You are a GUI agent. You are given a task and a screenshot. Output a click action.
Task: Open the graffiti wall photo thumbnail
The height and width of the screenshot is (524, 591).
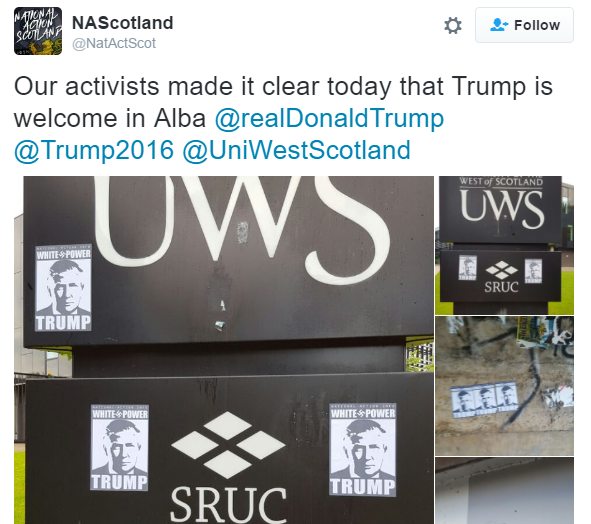pos(504,386)
